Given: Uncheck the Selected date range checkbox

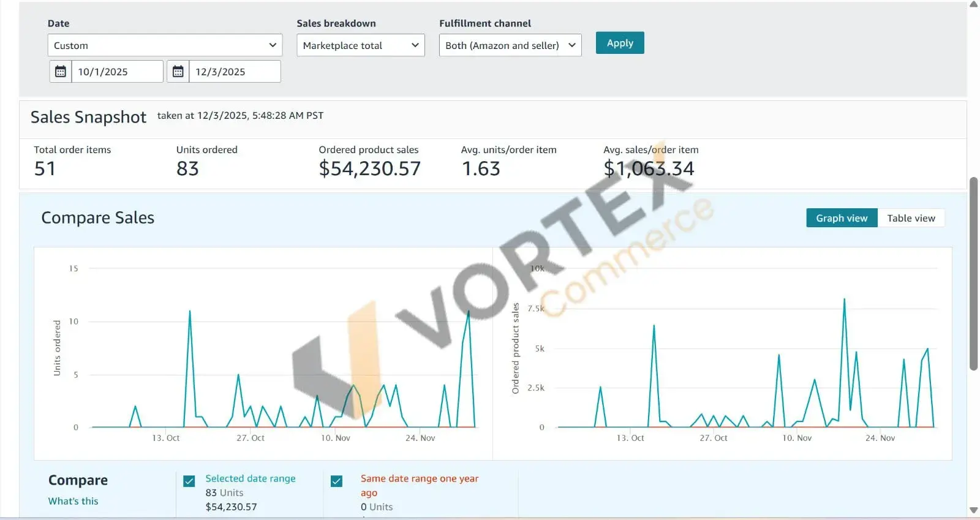Looking at the screenshot, I should tap(189, 481).
